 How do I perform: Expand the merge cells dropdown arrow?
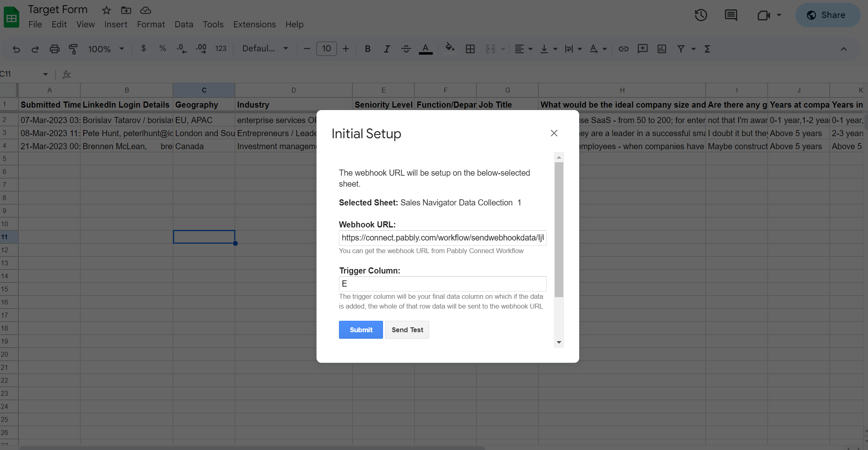[x=503, y=49]
